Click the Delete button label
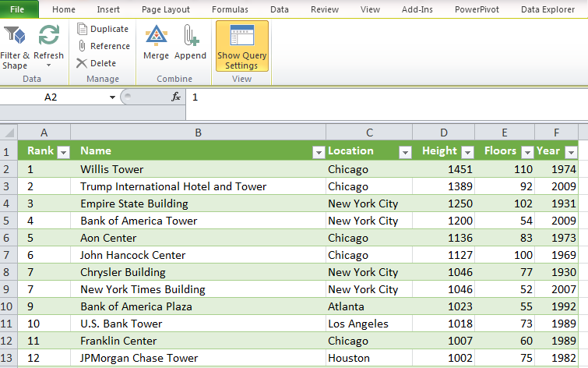Screen dimensions: 588x368 pos(103,63)
